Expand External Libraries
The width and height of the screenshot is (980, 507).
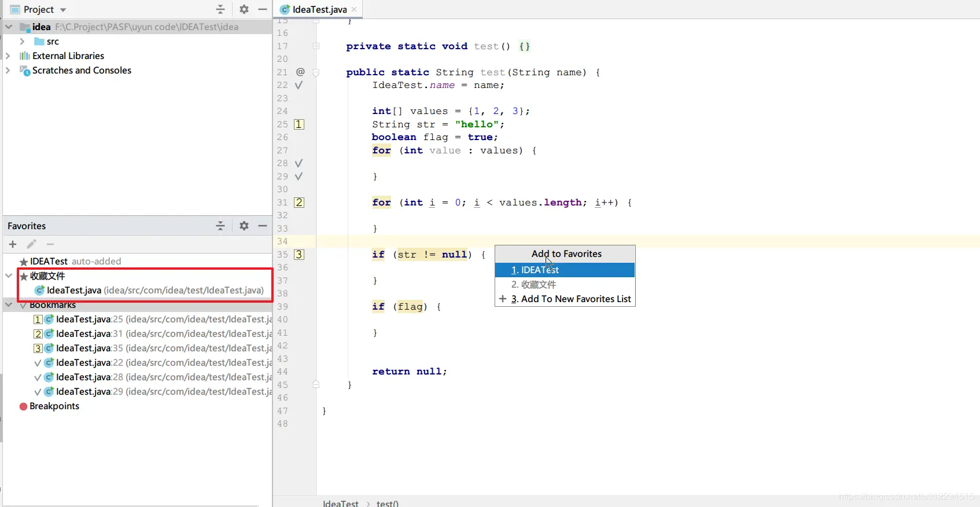8,56
